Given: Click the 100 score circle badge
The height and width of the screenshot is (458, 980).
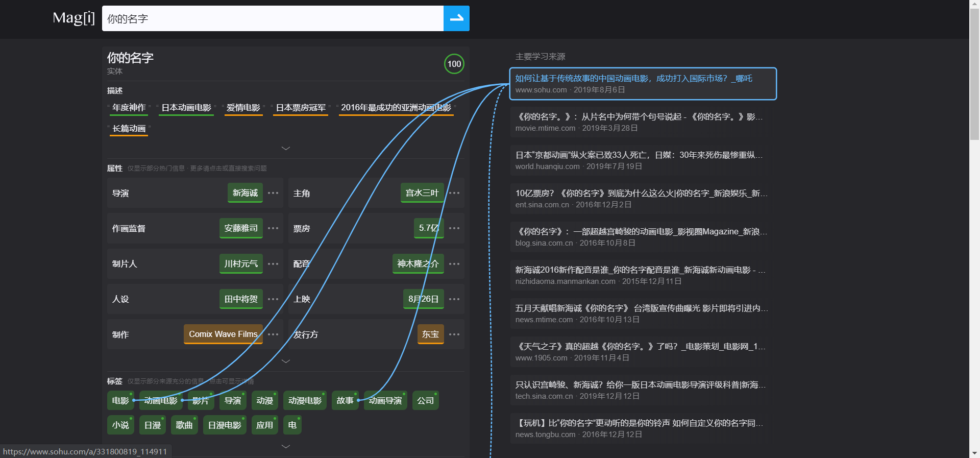Looking at the screenshot, I should point(454,64).
